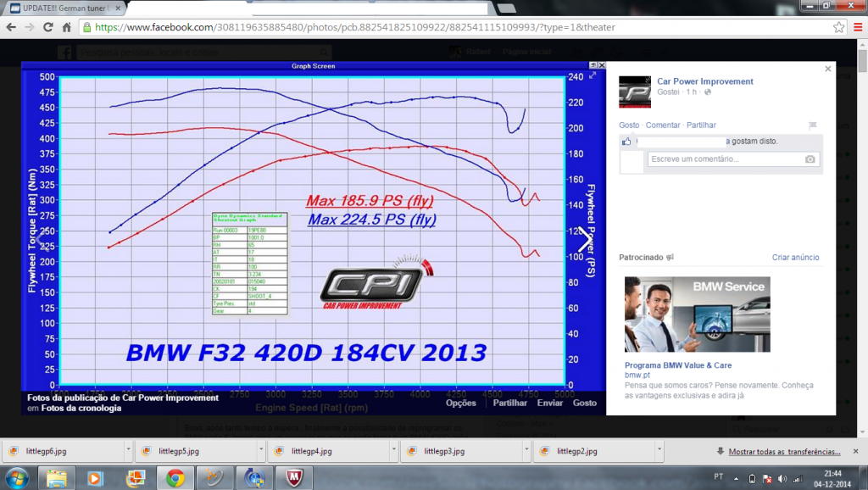This screenshot has width=868, height=490.
Task: Open the Chrome hamburger menu
Action: tap(858, 27)
